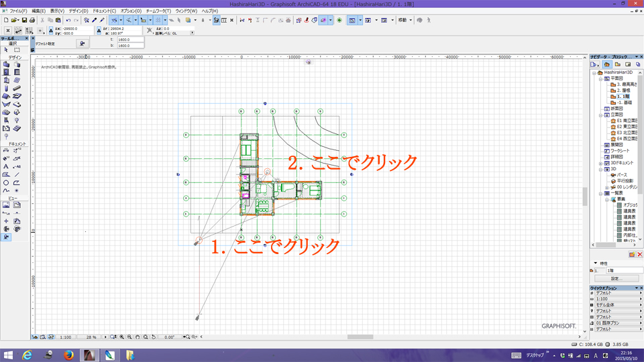Screen dimensions: 644x362
Task: Select the Lamp tool
Action: (x=17, y=120)
